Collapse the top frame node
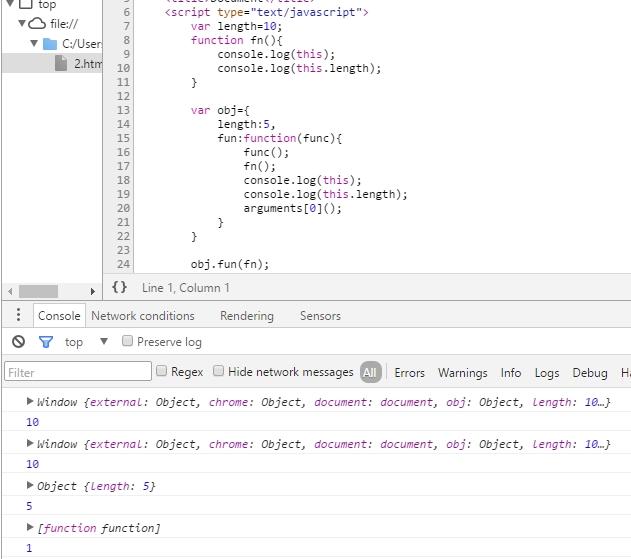Image resolution: width=631 pixels, height=559 pixels. click(x=10, y=4)
